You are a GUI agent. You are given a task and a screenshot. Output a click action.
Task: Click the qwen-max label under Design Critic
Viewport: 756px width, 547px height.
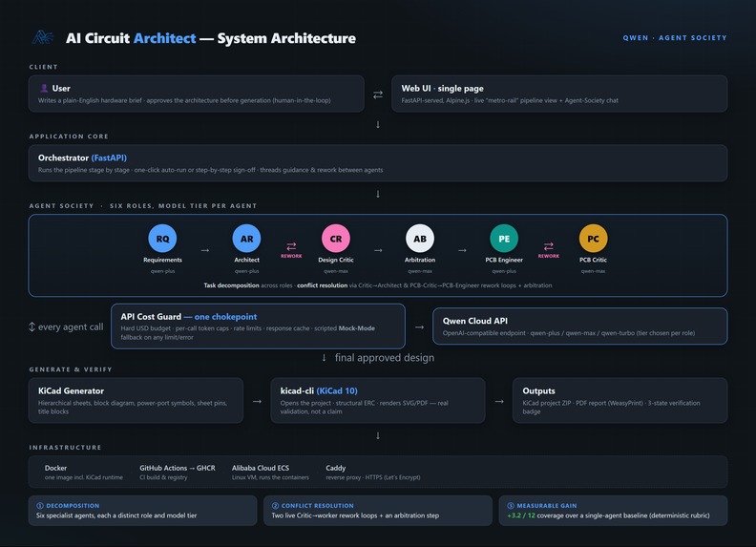[x=336, y=271]
